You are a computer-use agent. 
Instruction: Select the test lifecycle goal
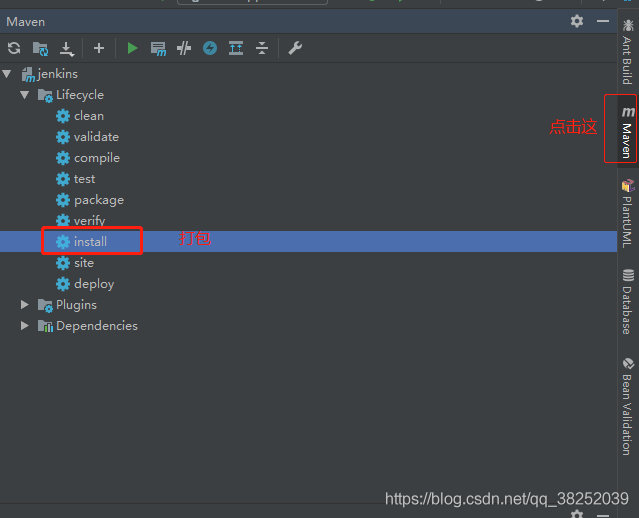[308, 179]
